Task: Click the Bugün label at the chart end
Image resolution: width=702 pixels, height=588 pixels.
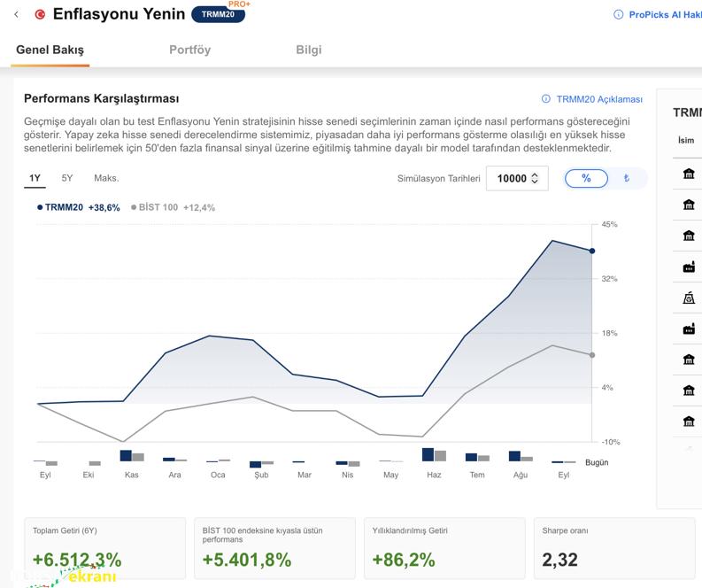Action: (x=597, y=462)
